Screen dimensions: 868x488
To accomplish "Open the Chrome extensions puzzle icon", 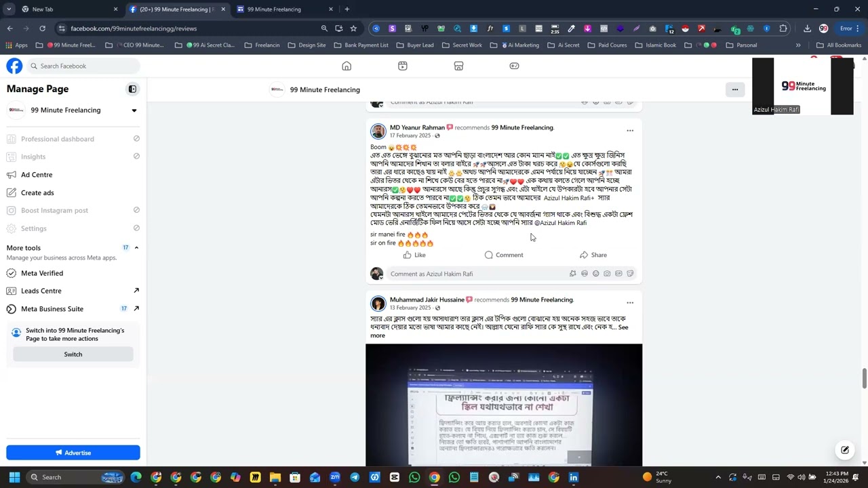I will pos(783,28).
